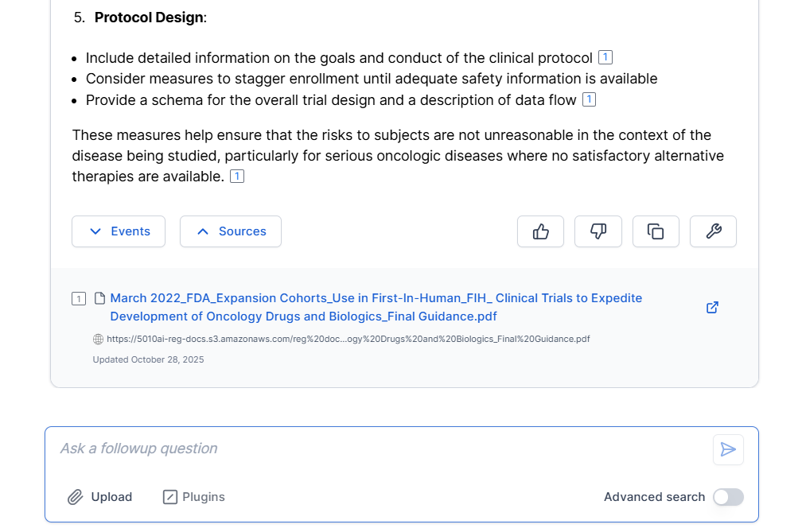Toggle the Advanced search switch

point(728,497)
